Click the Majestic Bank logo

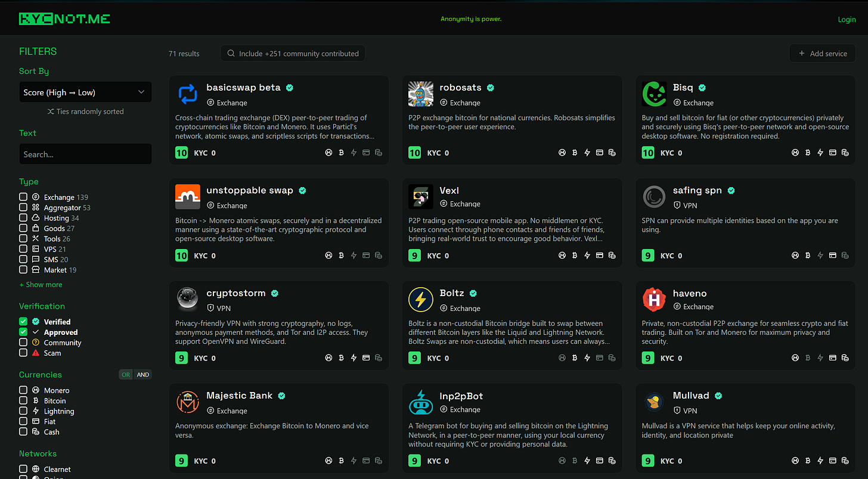point(188,402)
